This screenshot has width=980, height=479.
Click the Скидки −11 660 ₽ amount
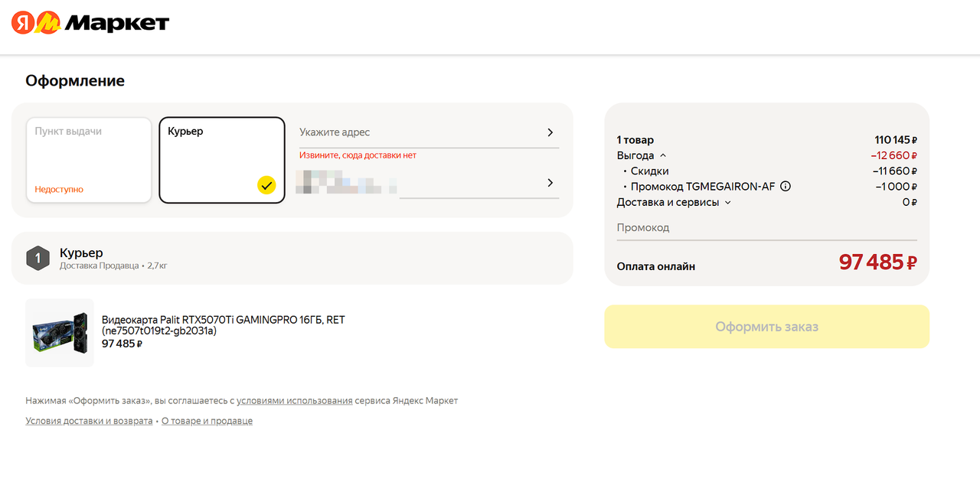click(x=894, y=171)
